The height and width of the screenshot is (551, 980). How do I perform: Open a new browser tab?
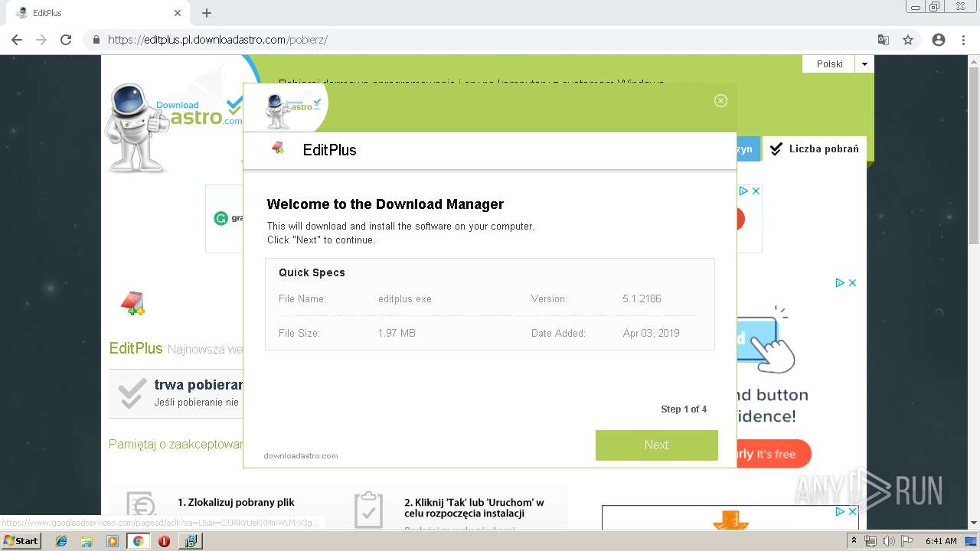point(207,13)
